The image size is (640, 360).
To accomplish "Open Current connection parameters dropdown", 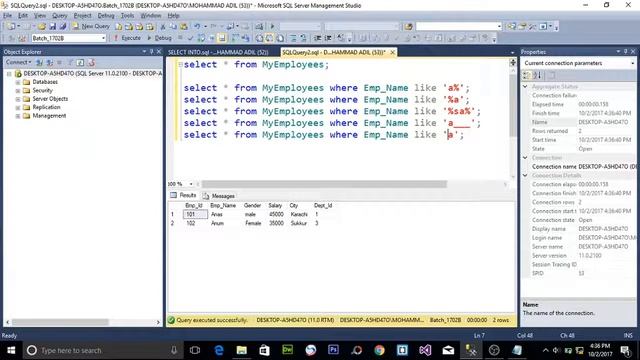I will (632, 63).
